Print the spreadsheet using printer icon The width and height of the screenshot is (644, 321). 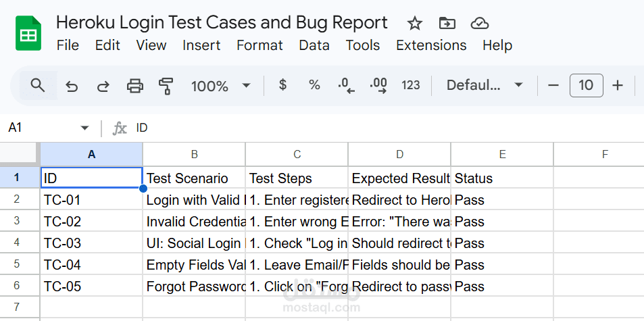135,86
